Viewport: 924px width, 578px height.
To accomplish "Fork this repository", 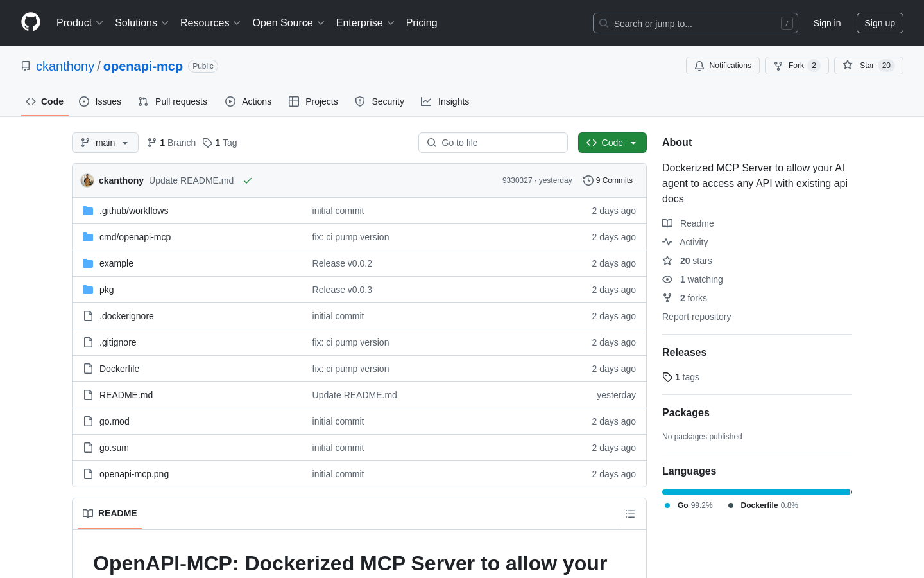I will [797, 66].
